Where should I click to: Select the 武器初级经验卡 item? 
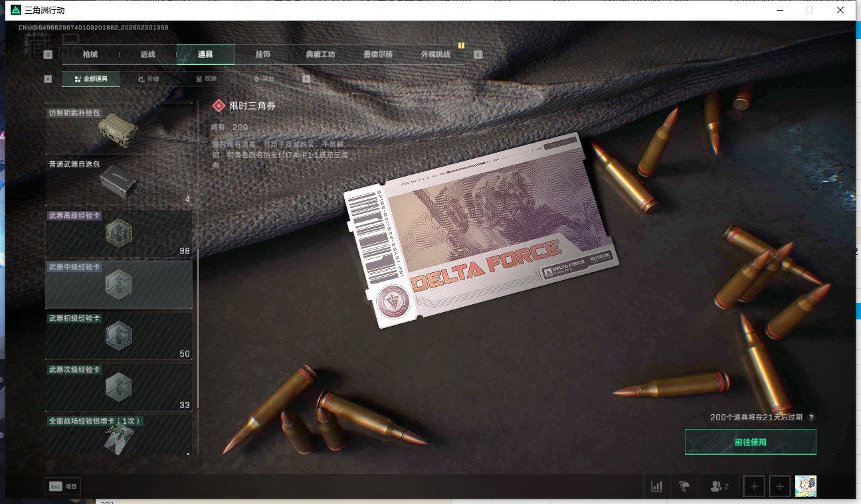click(x=119, y=335)
